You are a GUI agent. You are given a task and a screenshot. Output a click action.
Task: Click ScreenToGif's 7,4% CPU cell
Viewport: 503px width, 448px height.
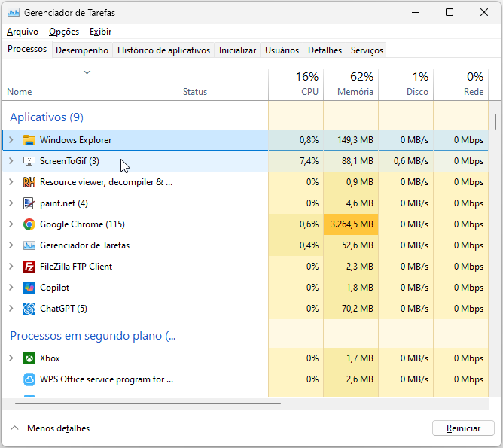pos(296,161)
